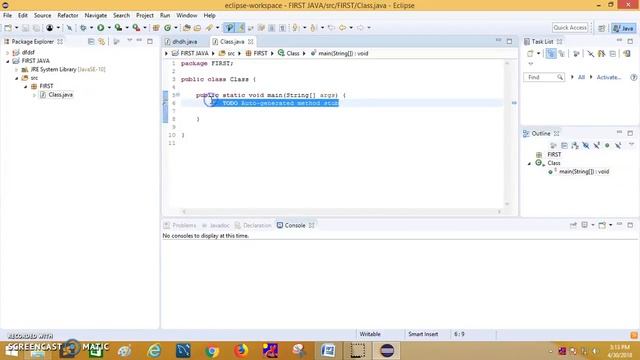Select the Java perspective button
Viewport: 640px width, 360px height.
tap(624, 28)
